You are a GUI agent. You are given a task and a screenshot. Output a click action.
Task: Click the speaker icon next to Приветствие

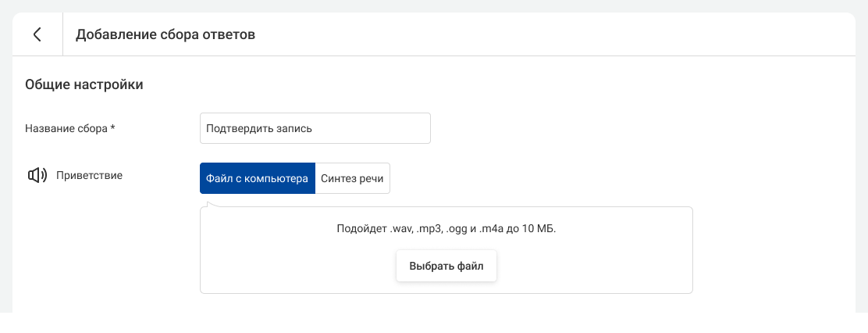[x=37, y=176]
